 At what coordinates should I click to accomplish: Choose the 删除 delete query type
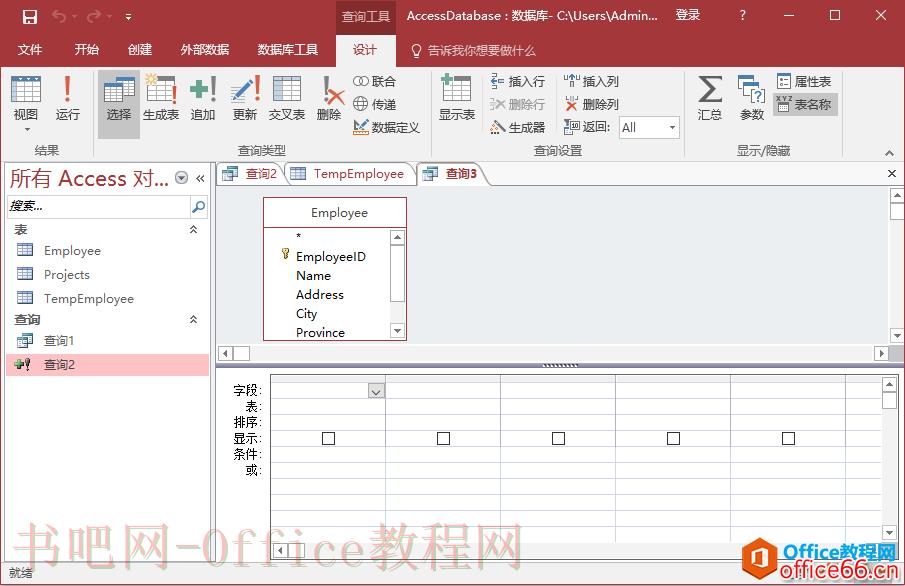(329, 98)
